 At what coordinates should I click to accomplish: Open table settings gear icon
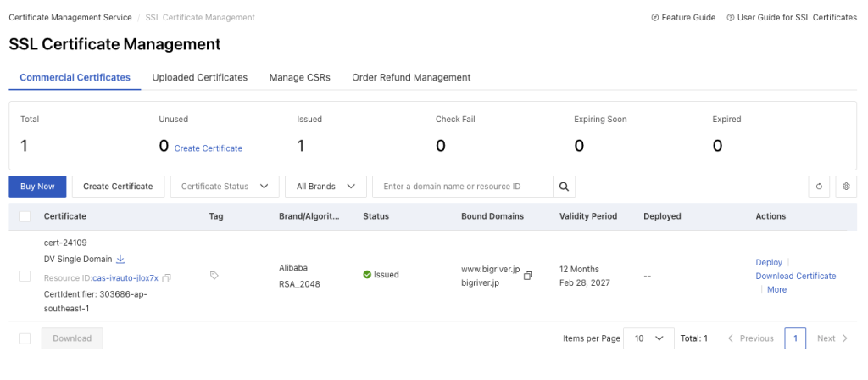(844, 187)
